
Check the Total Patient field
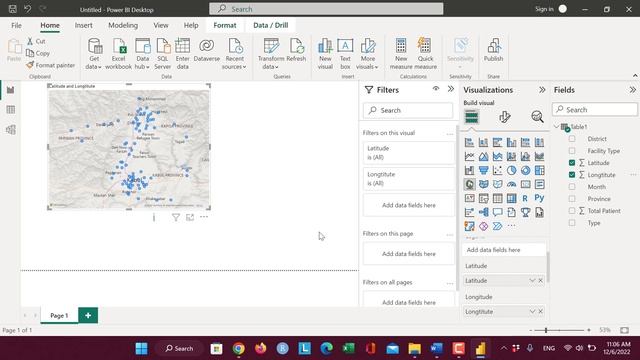point(572,211)
